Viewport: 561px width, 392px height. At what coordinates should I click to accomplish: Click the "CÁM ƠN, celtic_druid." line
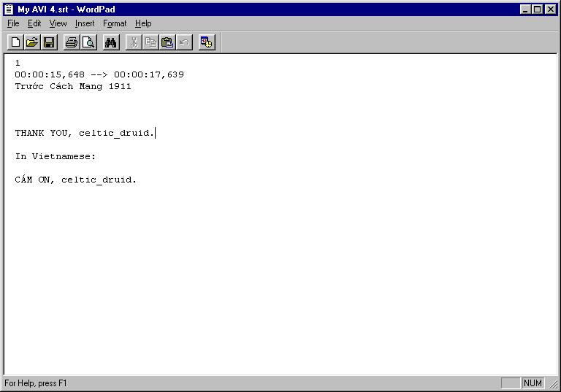click(75, 179)
